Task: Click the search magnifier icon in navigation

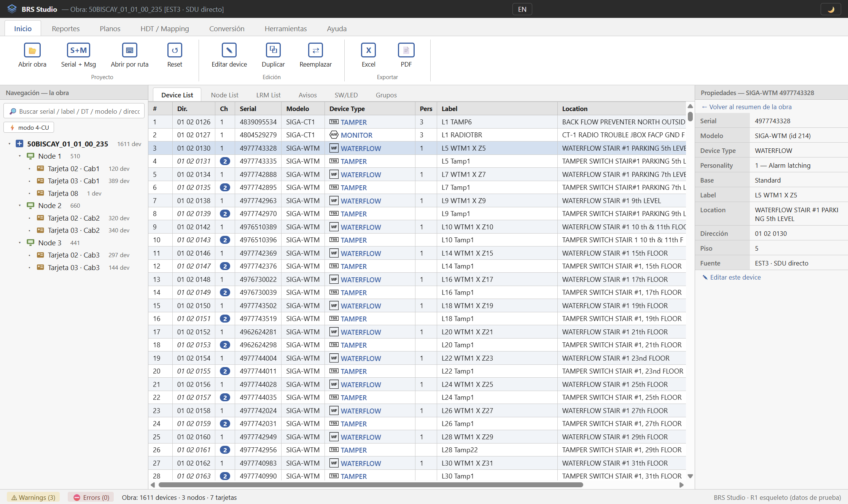Action: coord(13,111)
